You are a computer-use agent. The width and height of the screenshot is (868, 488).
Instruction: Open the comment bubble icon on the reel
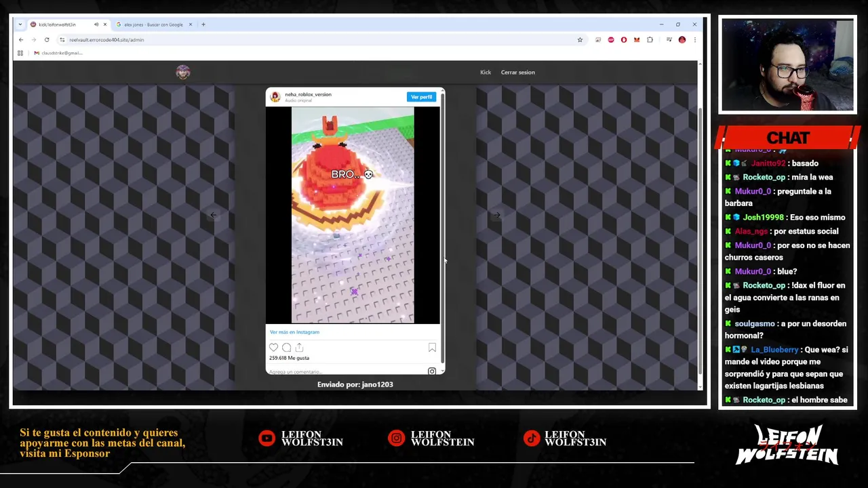286,348
